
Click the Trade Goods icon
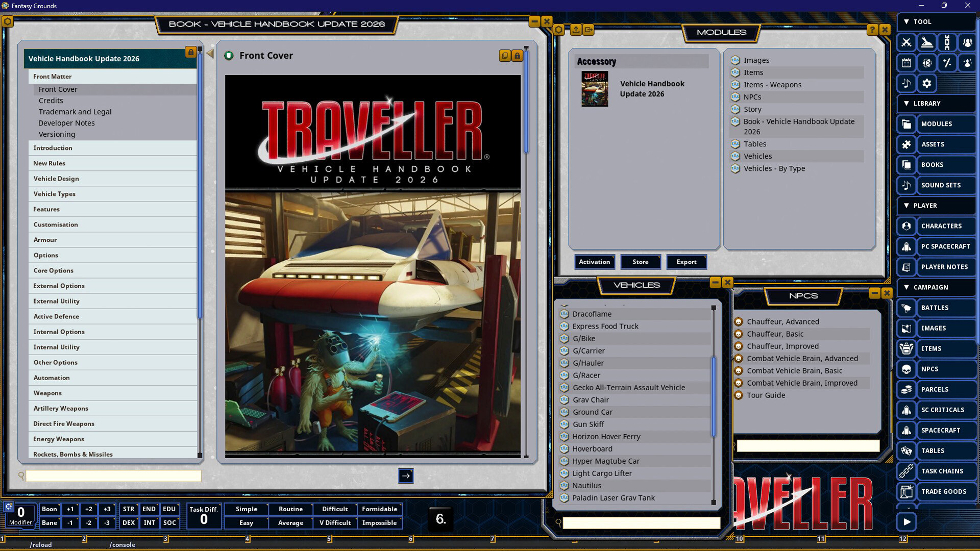pyautogui.click(x=906, y=491)
